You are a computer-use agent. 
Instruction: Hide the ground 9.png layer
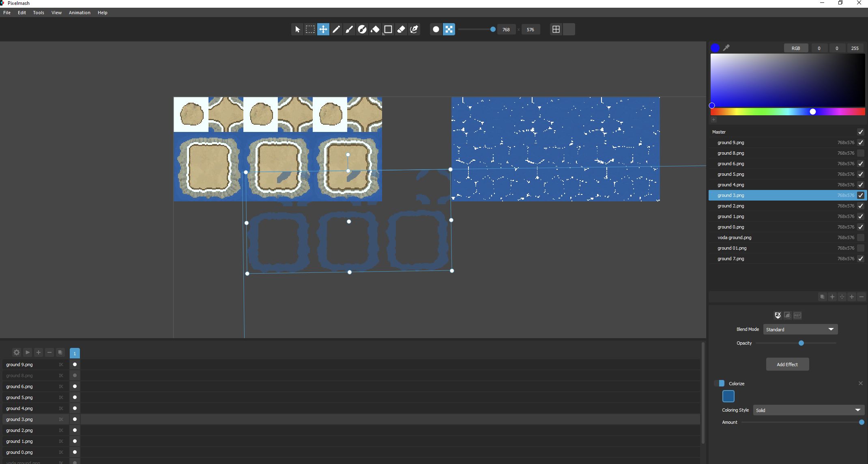[x=860, y=142]
